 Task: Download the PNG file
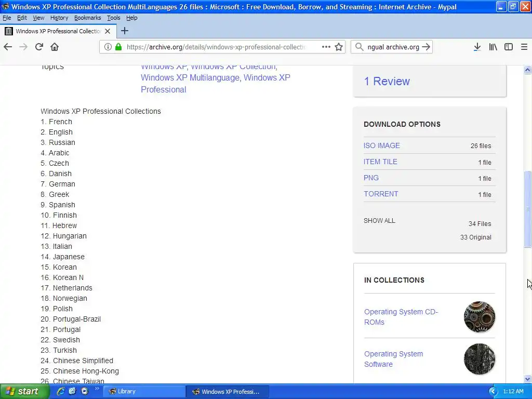click(371, 178)
